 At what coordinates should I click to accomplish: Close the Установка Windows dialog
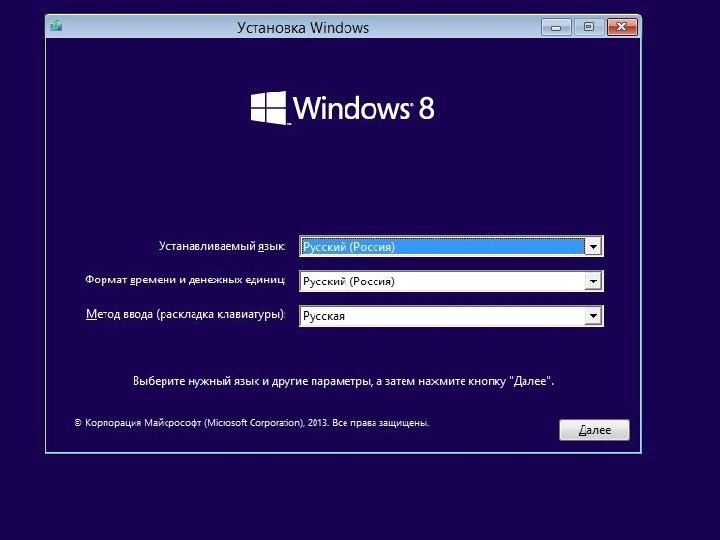[x=622, y=27]
